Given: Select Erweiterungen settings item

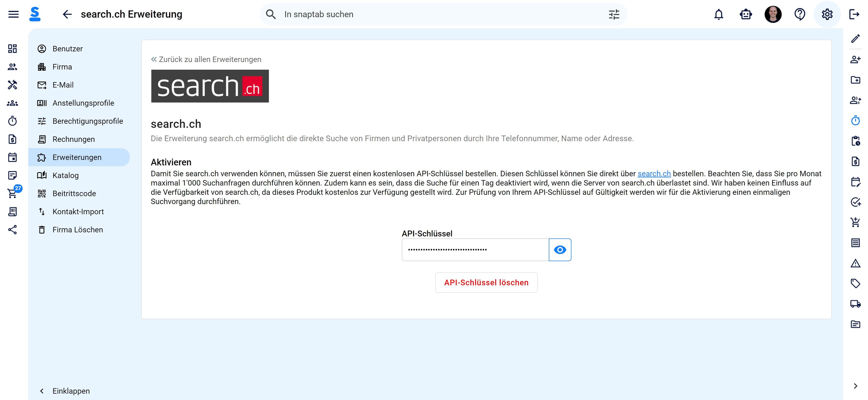Looking at the screenshot, I should 79,157.
